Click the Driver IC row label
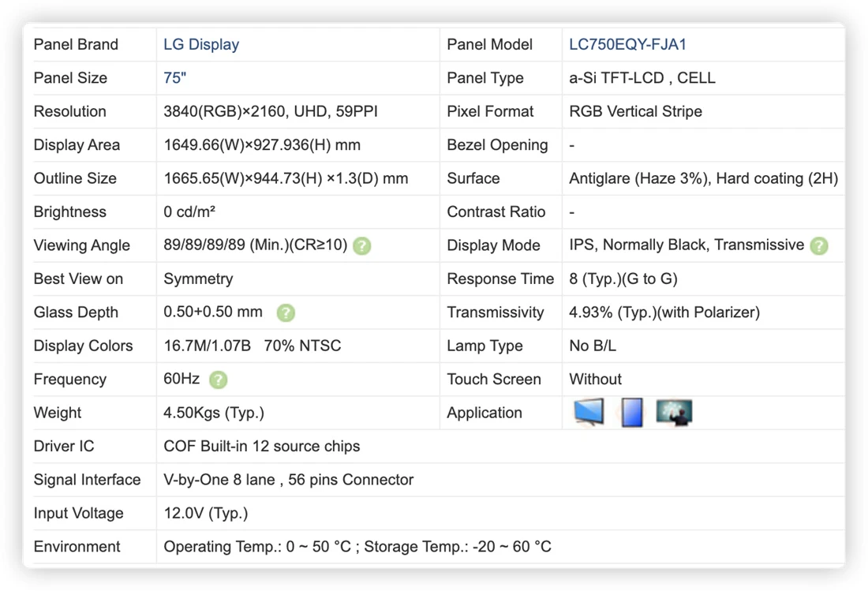 (x=64, y=446)
